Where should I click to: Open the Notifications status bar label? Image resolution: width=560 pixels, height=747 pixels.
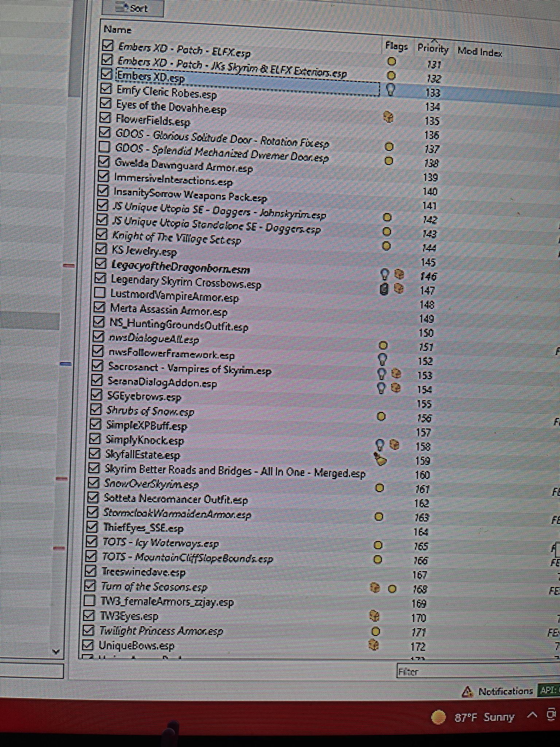click(x=506, y=691)
